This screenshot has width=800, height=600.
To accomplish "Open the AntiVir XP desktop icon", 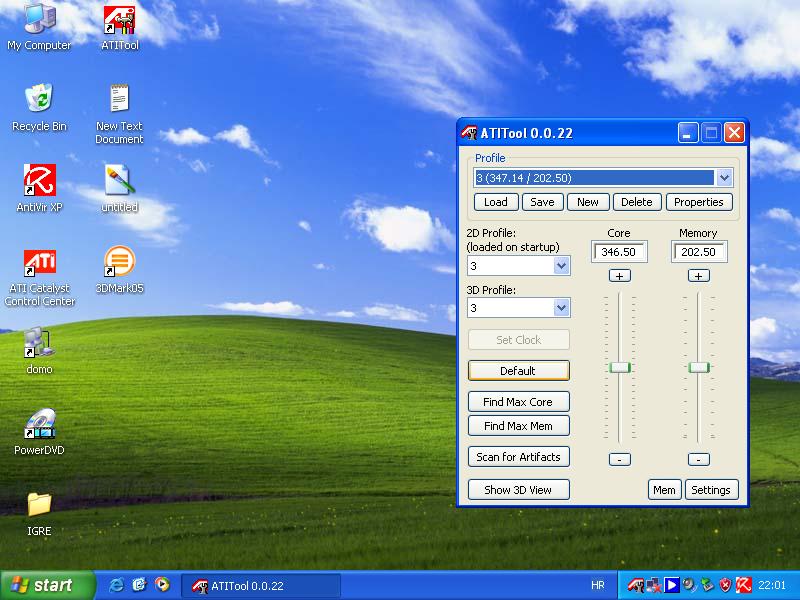I will pyautogui.click(x=39, y=182).
